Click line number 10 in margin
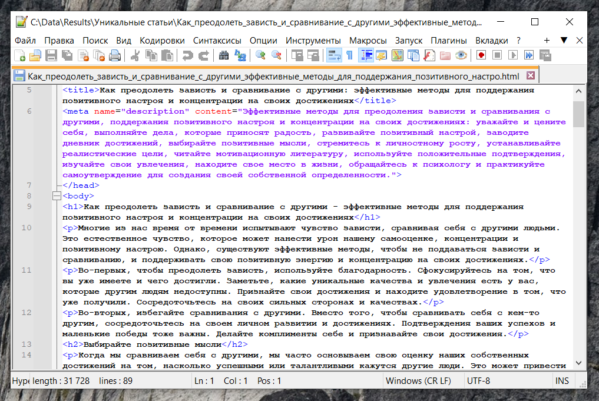This screenshot has height=401, width=599. point(26,228)
